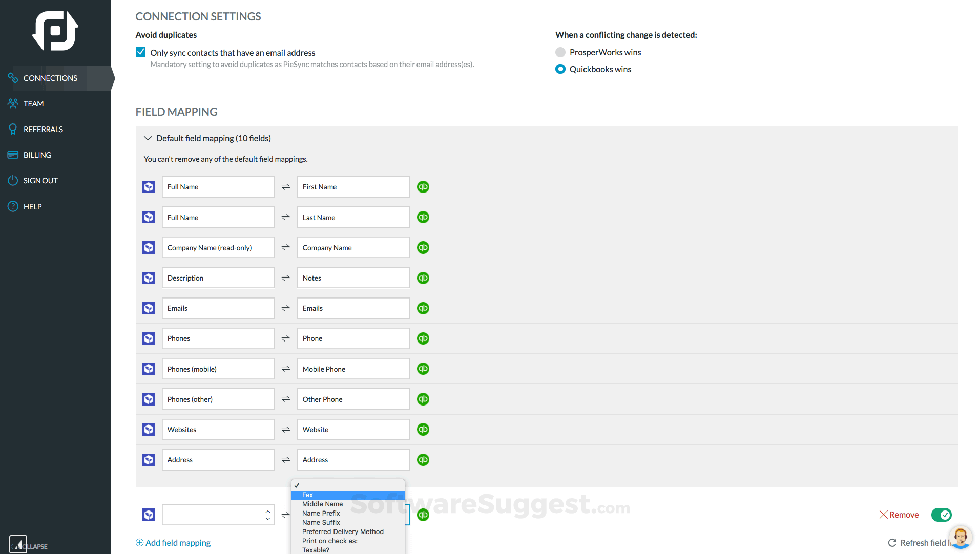Click the ProsperWorks icon on the new mapping row

click(x=149, y=515)
